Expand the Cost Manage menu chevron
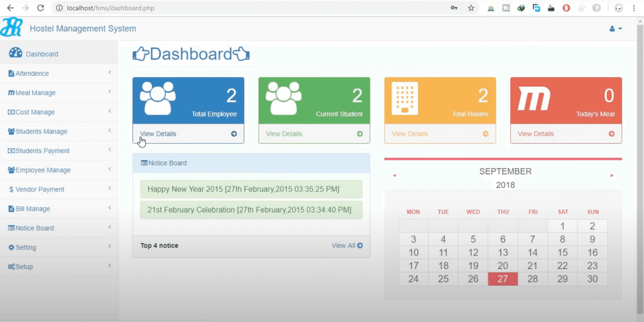This screenshot has width=644, height=322. [x=110, y=111]
